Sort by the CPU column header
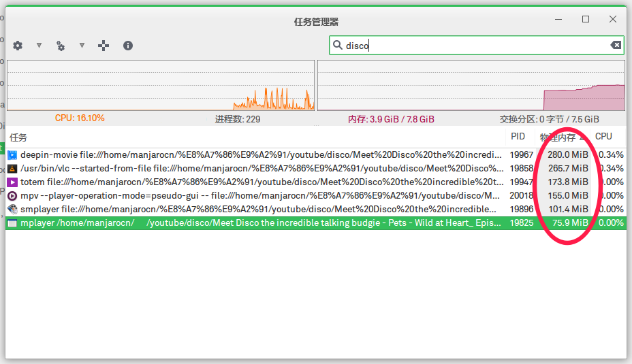632x364 pixels. tap(607, 137)
